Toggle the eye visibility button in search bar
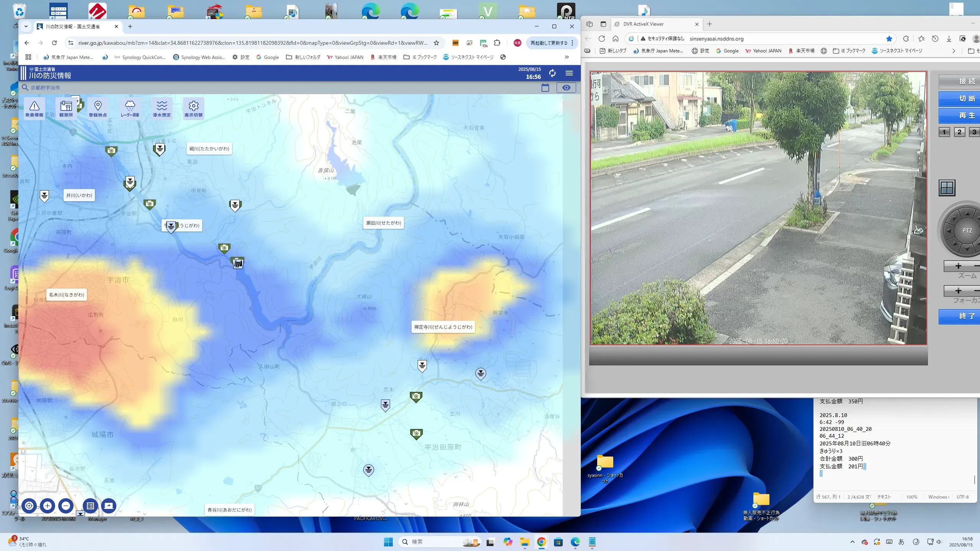 [x=566, y=88]
